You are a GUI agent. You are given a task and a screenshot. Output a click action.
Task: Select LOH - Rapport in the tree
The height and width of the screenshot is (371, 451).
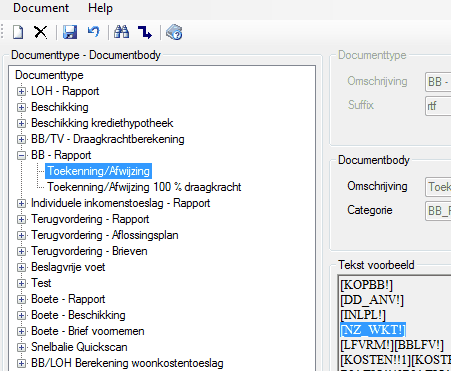(x=65, y=91)
